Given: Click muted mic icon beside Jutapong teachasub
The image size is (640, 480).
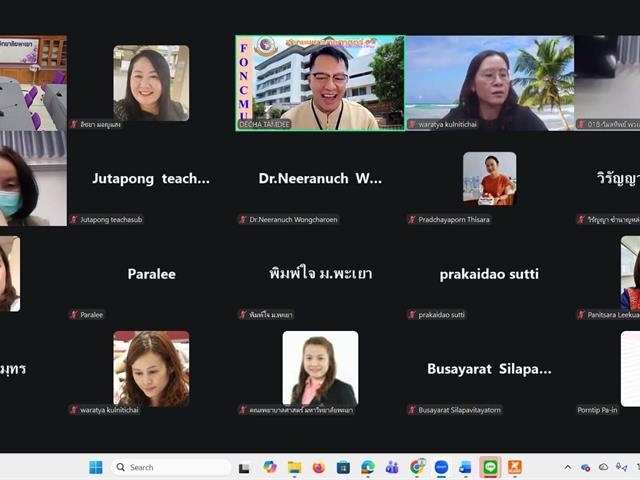Looking at the screenshot, I should (74, 220).
